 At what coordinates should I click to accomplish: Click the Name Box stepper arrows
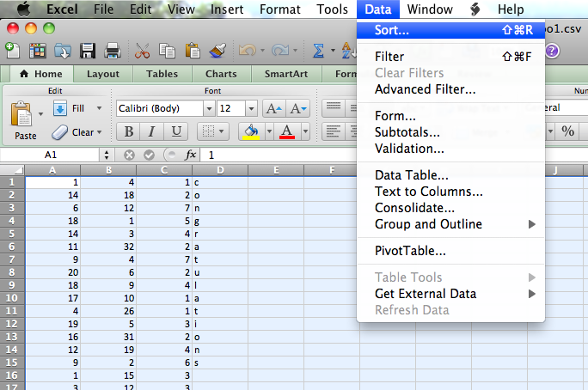[107, 155]
